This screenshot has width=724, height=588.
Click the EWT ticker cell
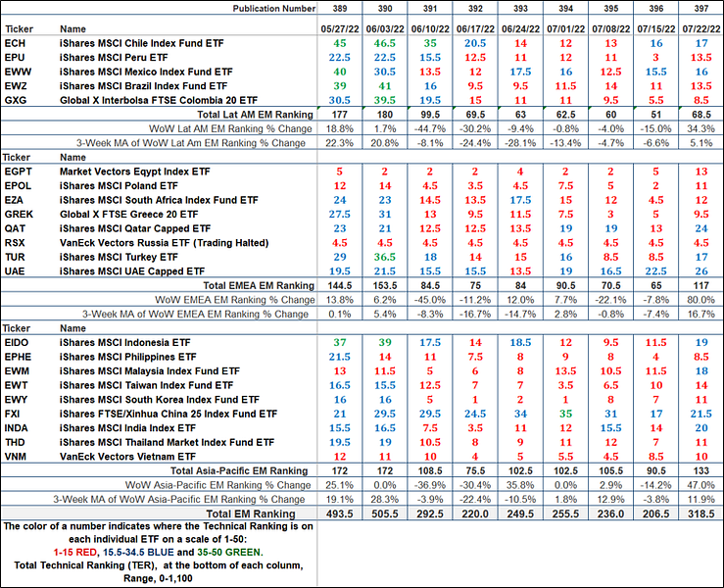(x=16, y=386)
